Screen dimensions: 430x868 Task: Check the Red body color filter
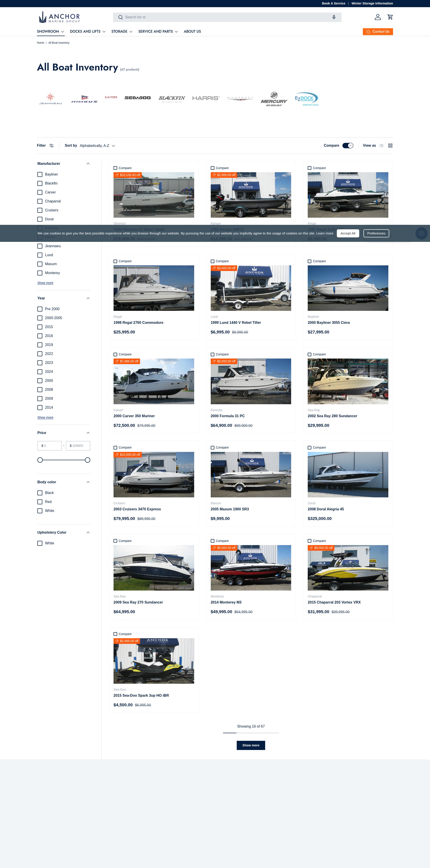click(x=40, y=502)
